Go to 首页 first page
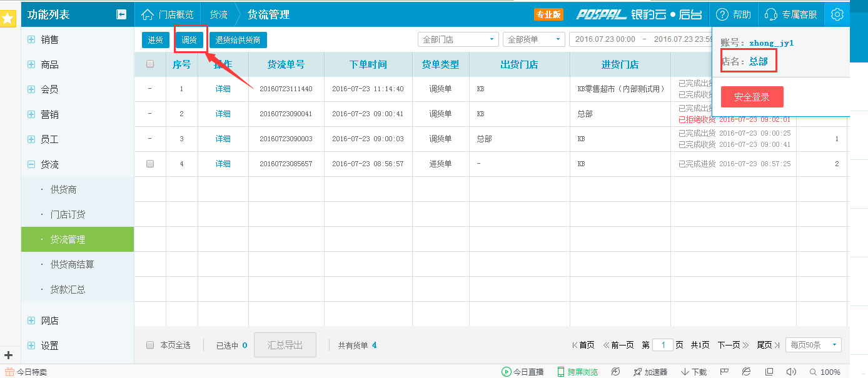868x378 pixels. pos(583,345)
